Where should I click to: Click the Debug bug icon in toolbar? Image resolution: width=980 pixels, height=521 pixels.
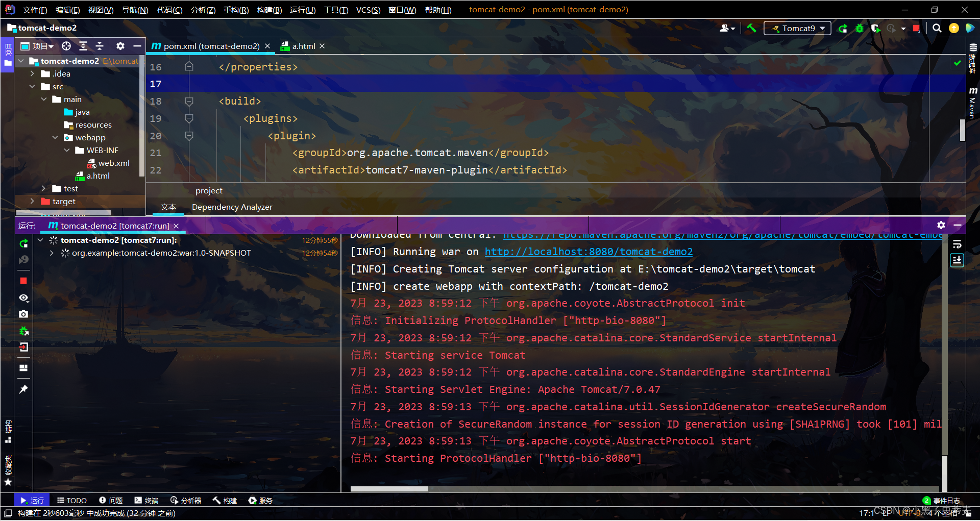[x=860, y=28]
